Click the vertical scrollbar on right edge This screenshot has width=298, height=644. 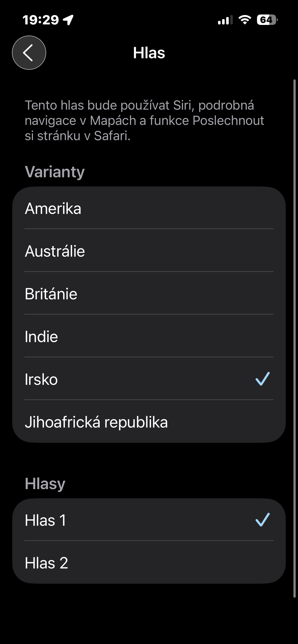pos(294,338)
